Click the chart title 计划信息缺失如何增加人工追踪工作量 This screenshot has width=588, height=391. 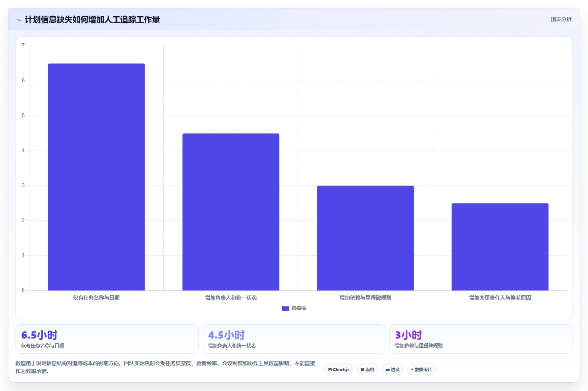click(x=92, y=19)
